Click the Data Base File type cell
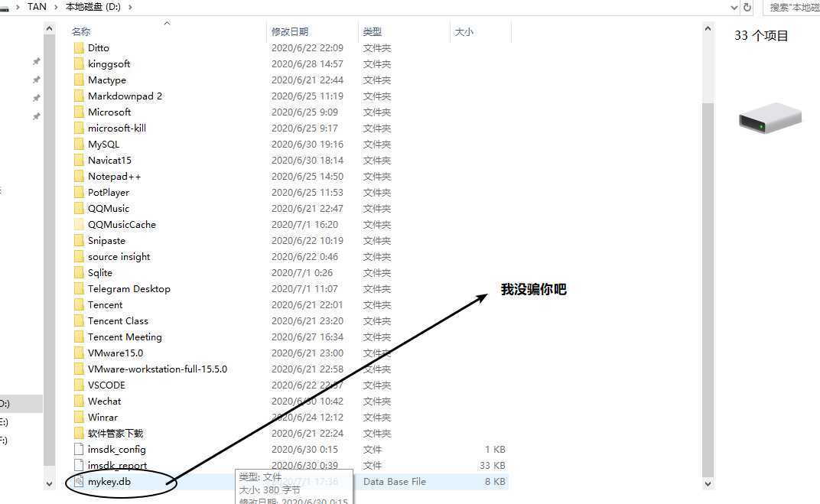Viewport: 820px width, 504px height. [x=394, y=482]
